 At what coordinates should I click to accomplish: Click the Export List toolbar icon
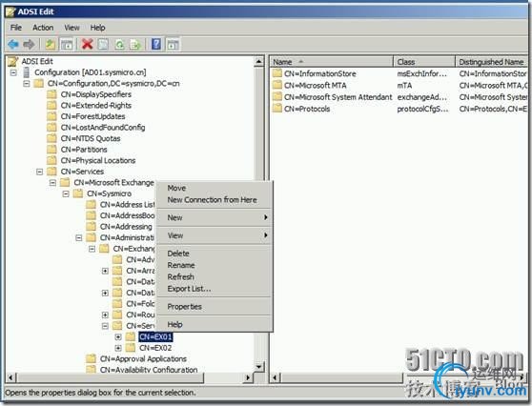click(x=135, y=45)
